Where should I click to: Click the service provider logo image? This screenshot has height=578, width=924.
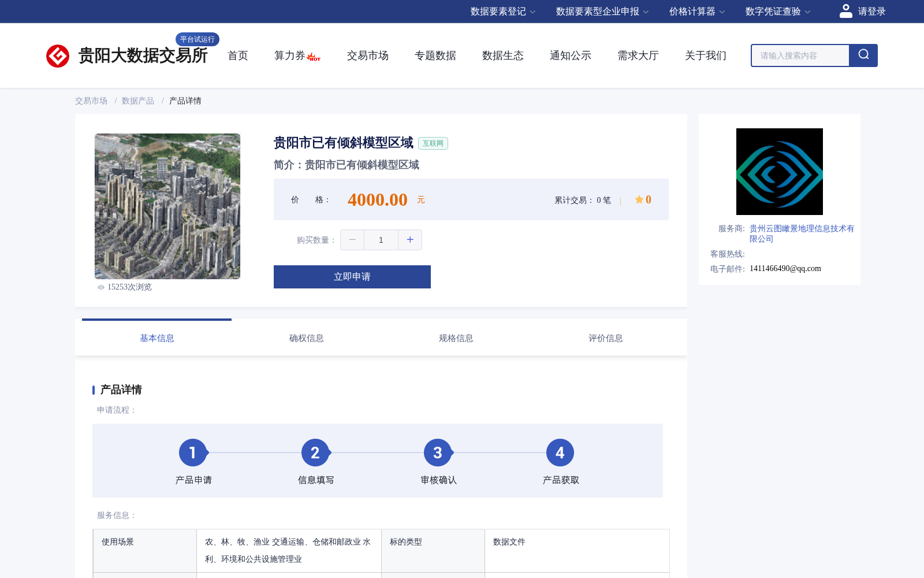tap(780, 172)
